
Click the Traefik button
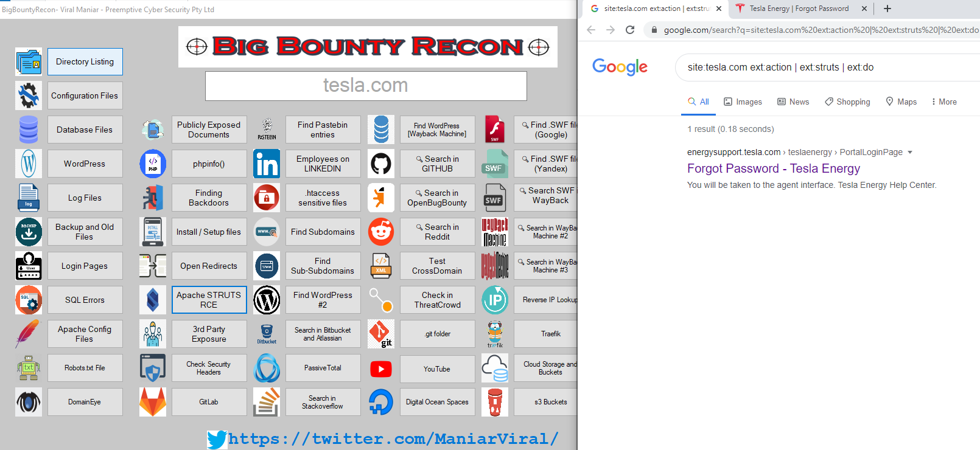(546, 334)
